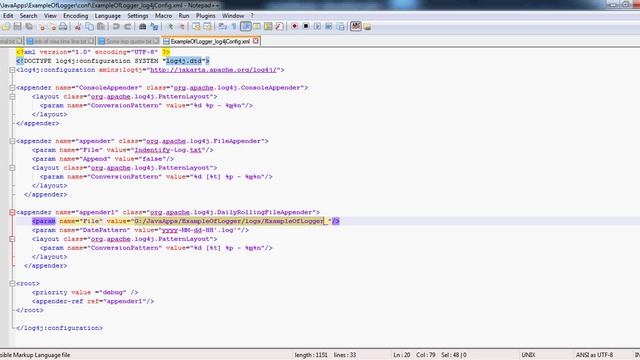Close the ExampleOfLogger_log4jConfig.xml tab
Screen dimensions: 640x360
[x=256, y=41]
